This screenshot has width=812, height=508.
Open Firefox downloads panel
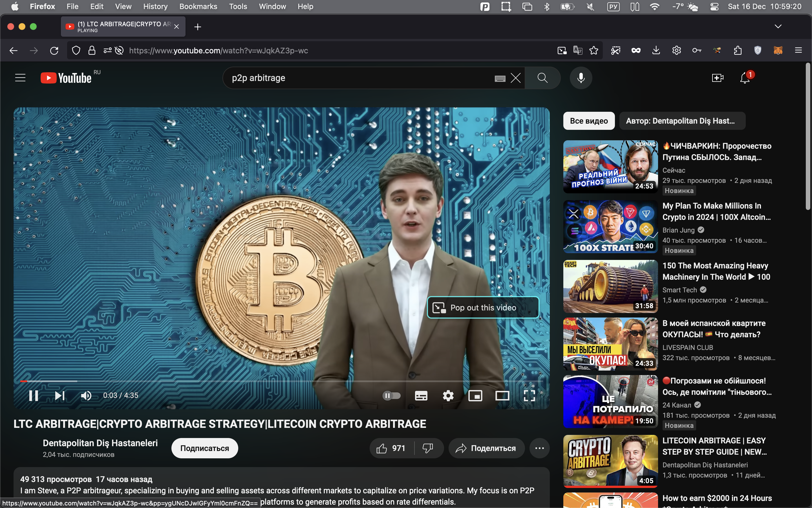pyautogui.click(x=656, y=51)
